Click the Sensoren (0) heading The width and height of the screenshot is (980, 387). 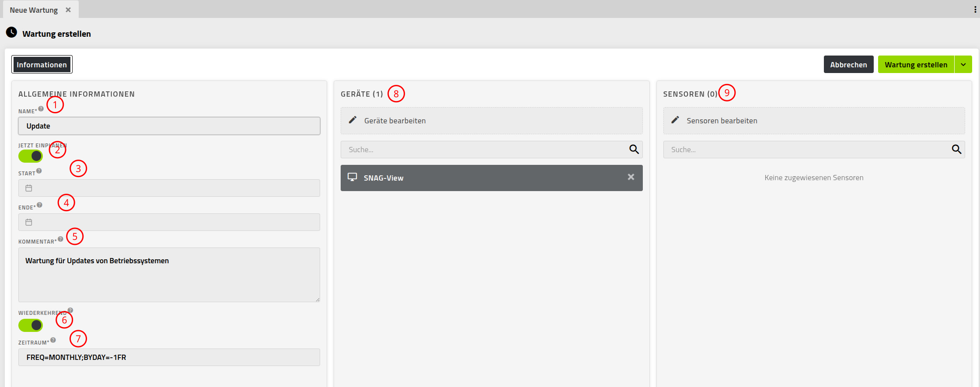coord(690,94)
